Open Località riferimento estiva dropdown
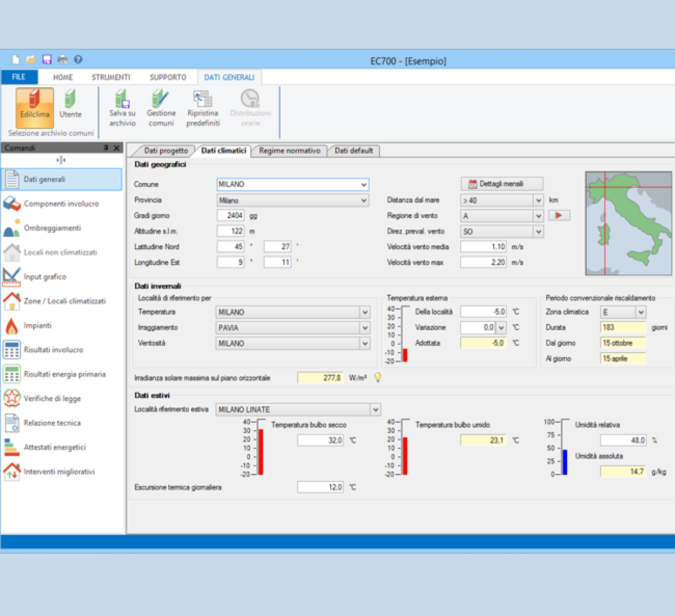675x616 pixels. [x=376, y=410]
